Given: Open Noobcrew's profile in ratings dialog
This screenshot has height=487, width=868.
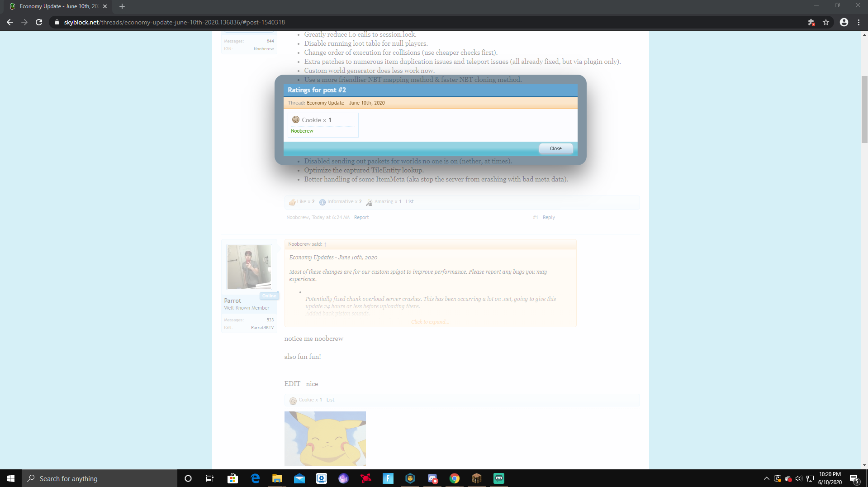Looking at the screenshot, I should click(302, 131).
